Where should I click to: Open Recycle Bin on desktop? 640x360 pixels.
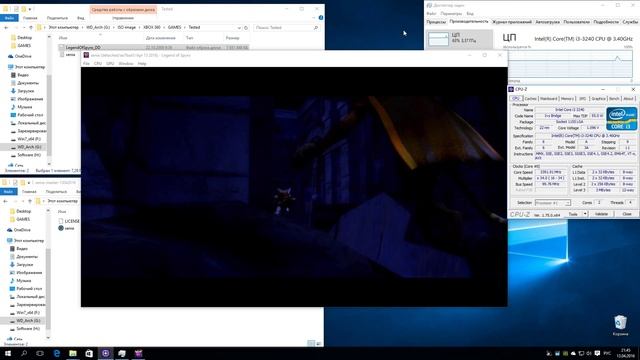coord(620,325)
